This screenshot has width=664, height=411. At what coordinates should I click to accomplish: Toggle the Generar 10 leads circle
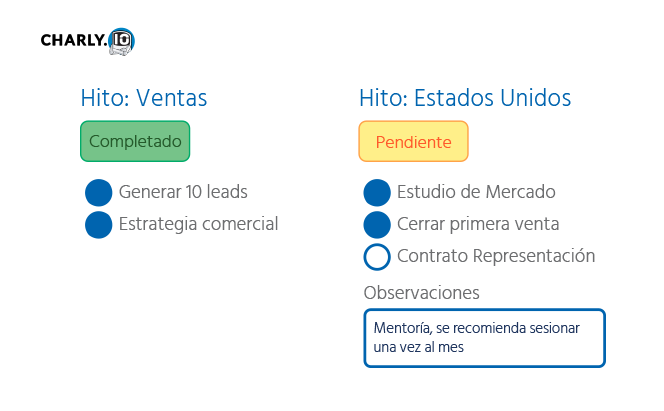click(x=99, y=193)
